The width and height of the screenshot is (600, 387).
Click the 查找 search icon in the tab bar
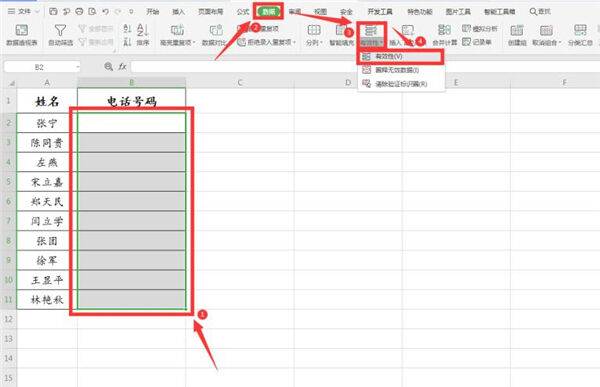coord(540,12)
